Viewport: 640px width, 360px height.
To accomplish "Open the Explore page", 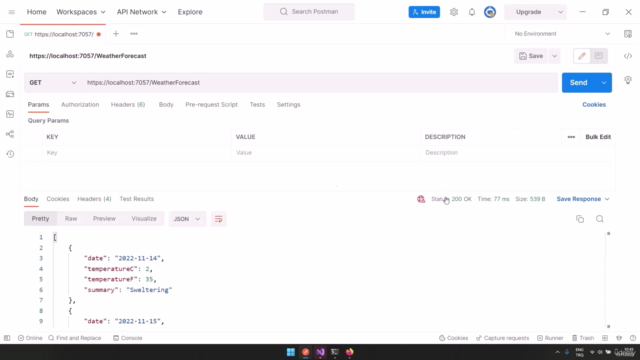I will 190,12.
